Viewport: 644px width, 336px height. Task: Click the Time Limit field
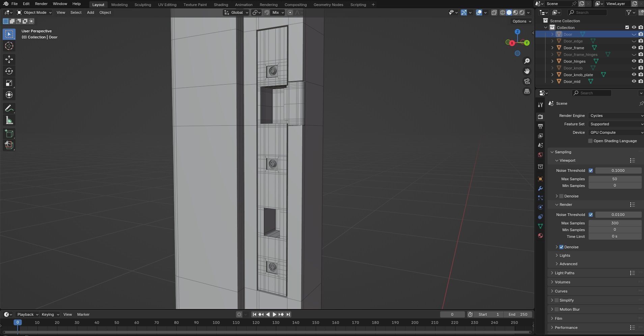pos(615,237)
